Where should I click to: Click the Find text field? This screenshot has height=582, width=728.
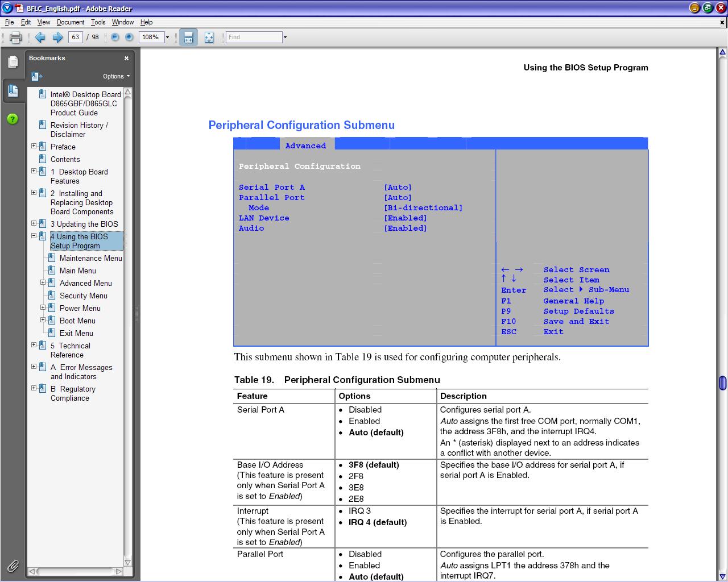click(x=254, y=37)
